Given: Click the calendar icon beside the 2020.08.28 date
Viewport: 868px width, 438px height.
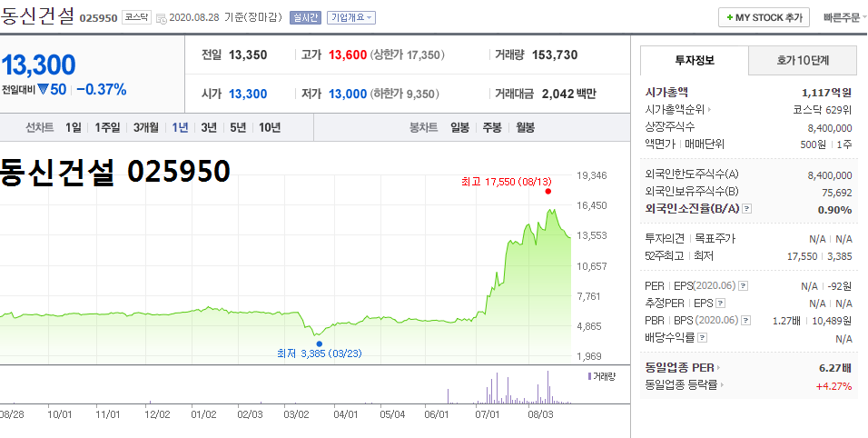Looking at the screenshot, I should [161, 18].
